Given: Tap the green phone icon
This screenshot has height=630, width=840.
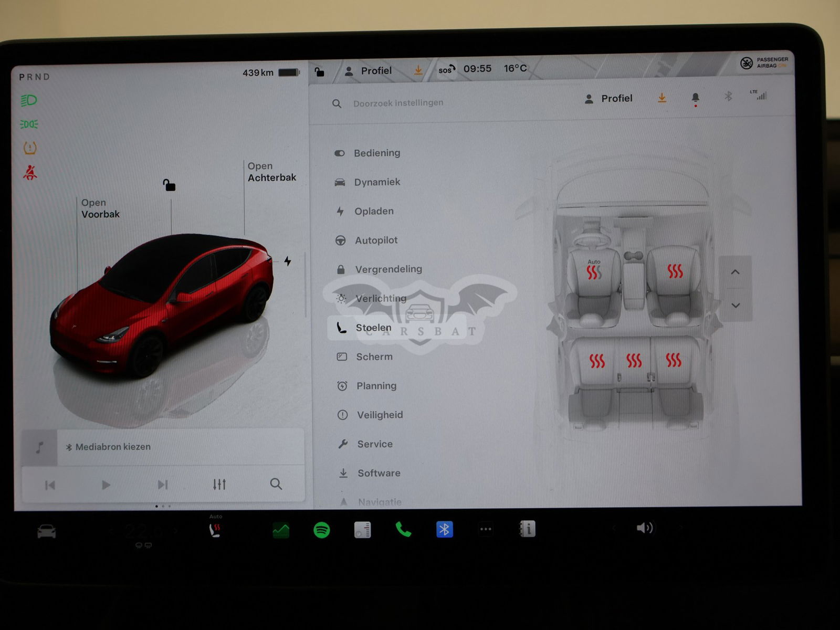Looking at the screenshot, I should point(403,530).
